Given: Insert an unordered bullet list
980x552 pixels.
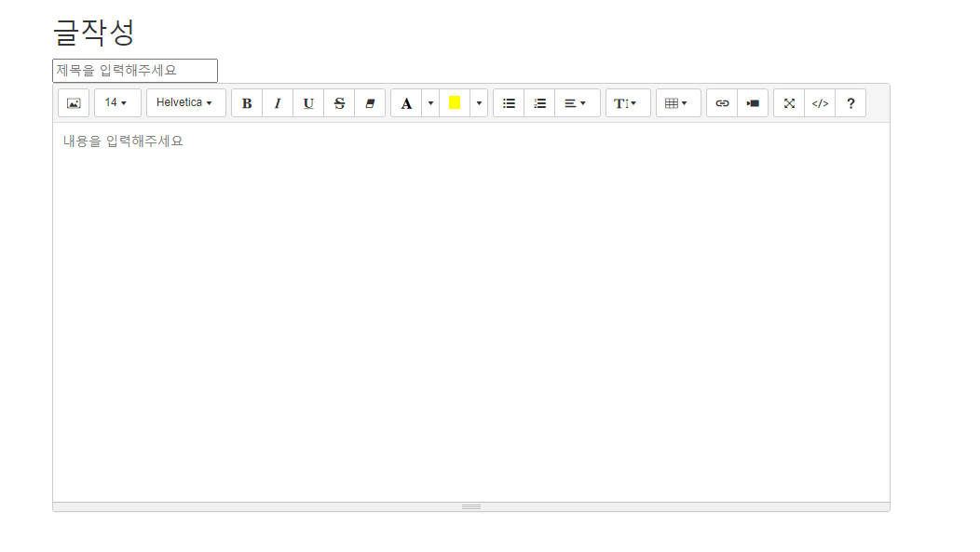Looking at the screenshot, I should (x=509, y=103).
